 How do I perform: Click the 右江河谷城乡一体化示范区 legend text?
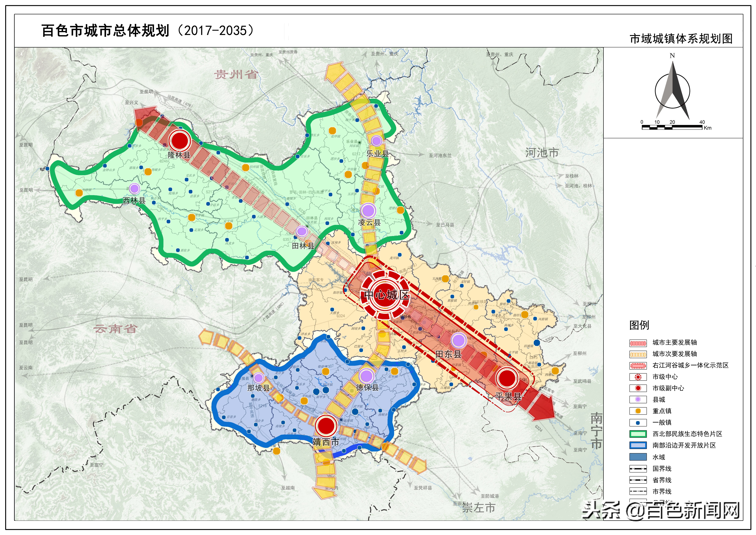tap(690, 365)
